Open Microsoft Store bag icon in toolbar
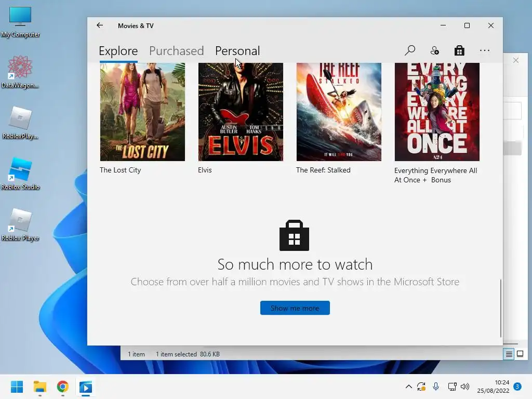The image size is (532, 399). [x=459, y=50]
